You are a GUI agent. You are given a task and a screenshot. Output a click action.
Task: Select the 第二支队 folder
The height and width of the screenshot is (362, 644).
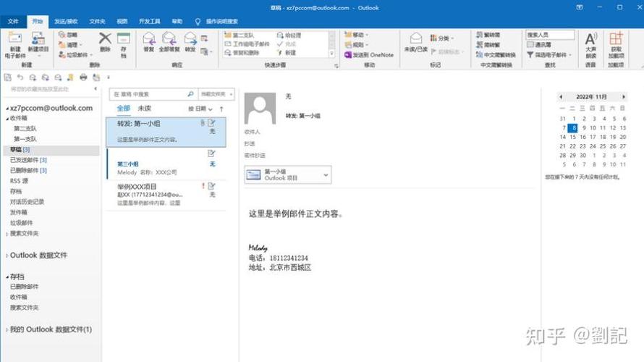(x=25, y=129)
